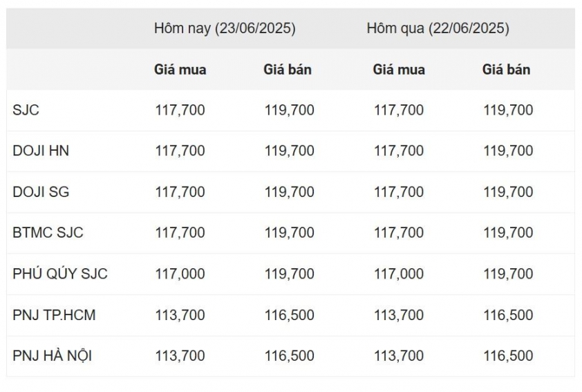
Task: Select the BTMC SJC row label
Action: pyautogui.click(x=48, y=233)
